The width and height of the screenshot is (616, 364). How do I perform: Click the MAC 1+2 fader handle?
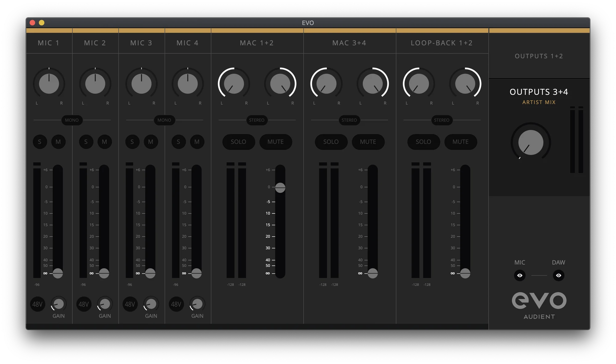coord(280,187)
